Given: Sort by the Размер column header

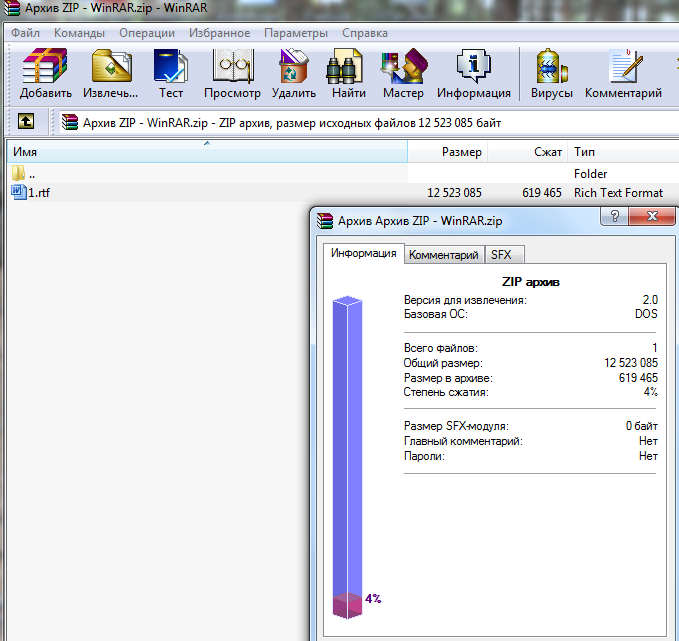Looking at the screenshot, I should click(447, 152).
